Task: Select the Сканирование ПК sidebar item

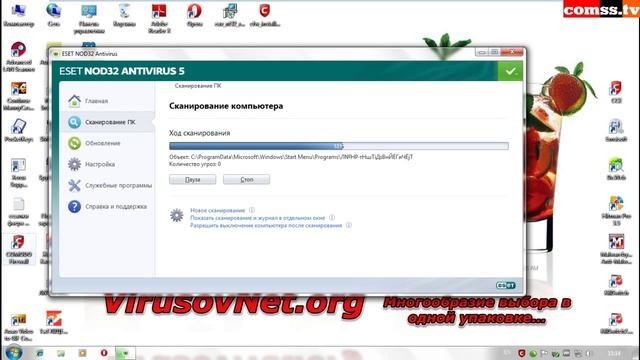Action: (x=107, y=122)
